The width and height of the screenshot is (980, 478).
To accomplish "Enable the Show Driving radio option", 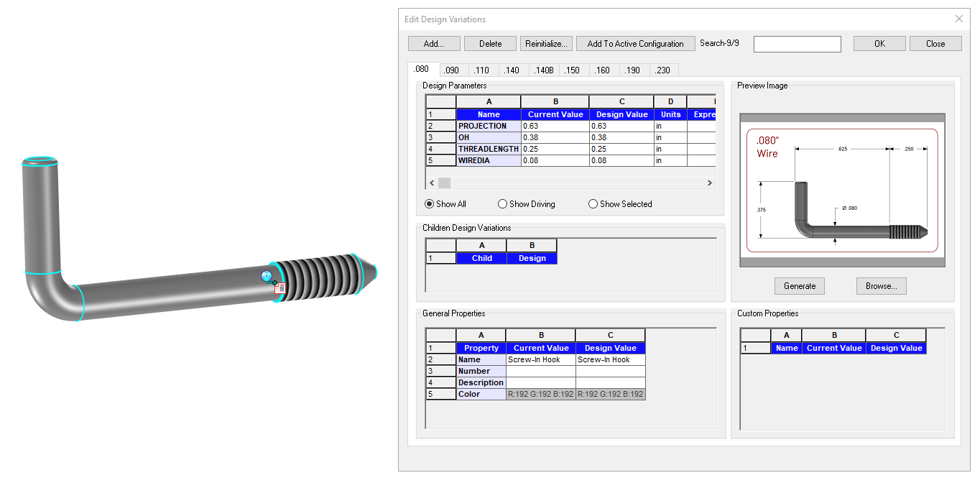I will [503, 204].
